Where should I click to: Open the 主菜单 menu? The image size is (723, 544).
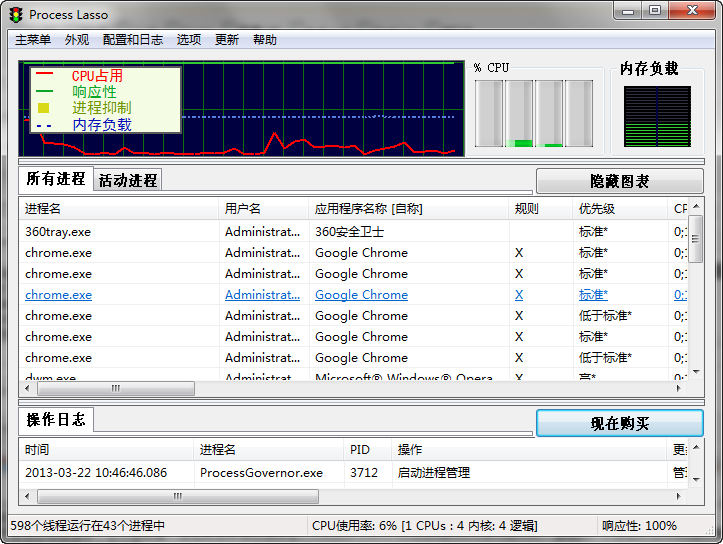click(33, 40)
